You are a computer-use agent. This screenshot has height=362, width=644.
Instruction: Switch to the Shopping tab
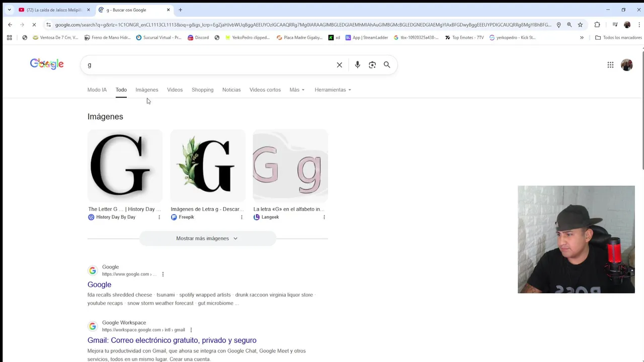[202, 89]
